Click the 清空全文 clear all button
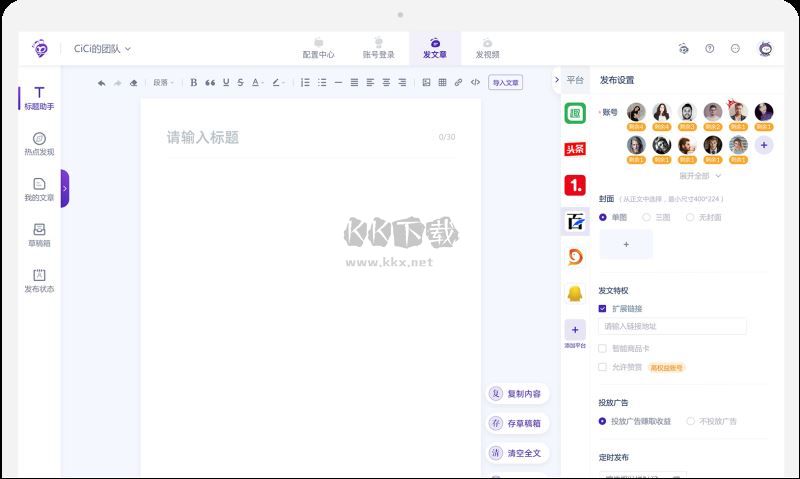The height and width of the screenshot is (479, 800). click(517, 453)
